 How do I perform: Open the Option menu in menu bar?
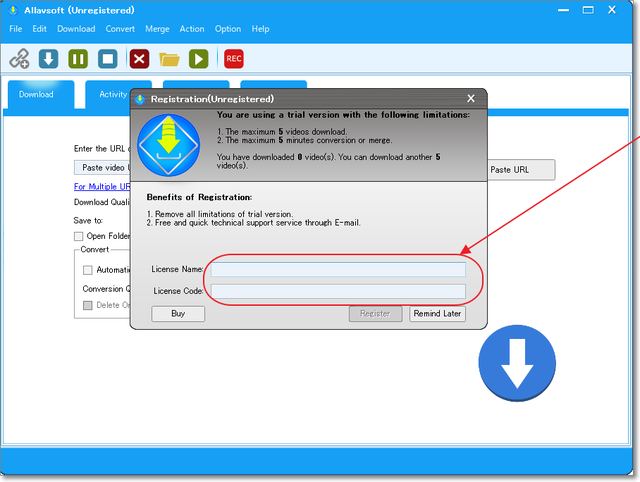[228, 29]
